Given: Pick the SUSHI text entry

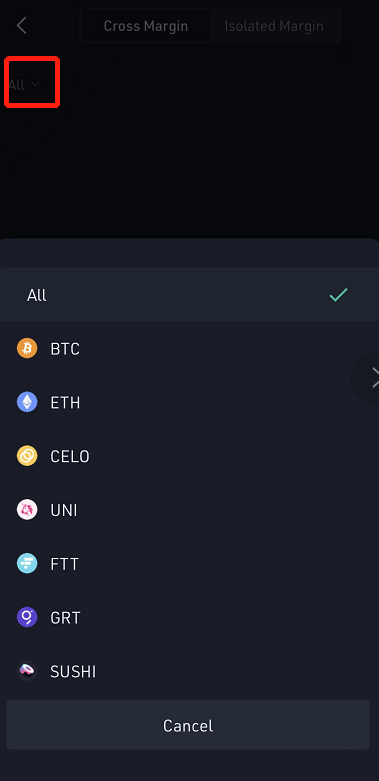Looking at the screenshot, I should coord(73,671).
